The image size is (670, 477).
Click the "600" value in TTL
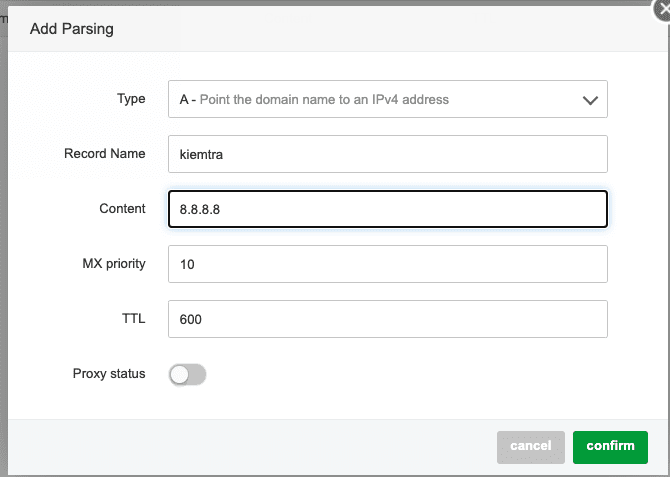[x=190, y=320]
